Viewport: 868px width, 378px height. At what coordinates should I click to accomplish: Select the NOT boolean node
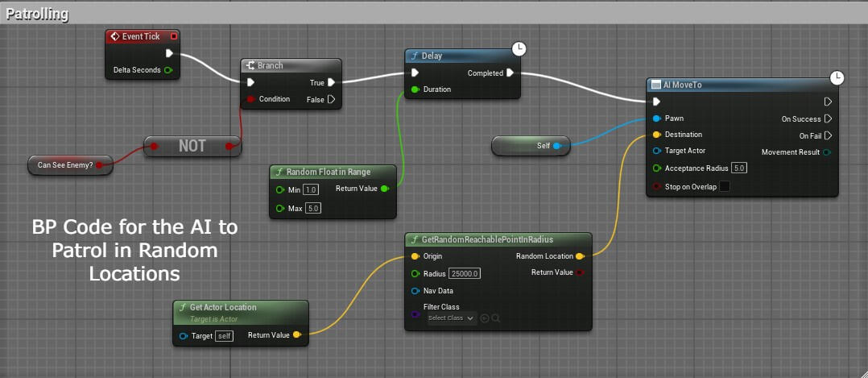(192, 147)
